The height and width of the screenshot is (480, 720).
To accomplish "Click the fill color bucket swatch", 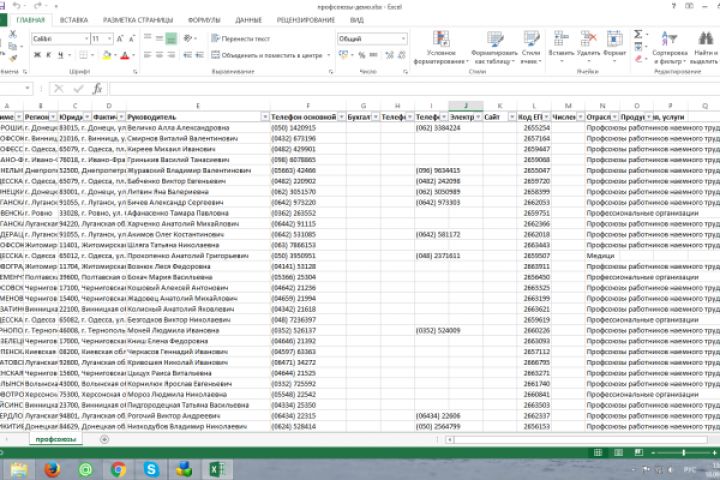I will pyautogui.click(x=107, y=55).
